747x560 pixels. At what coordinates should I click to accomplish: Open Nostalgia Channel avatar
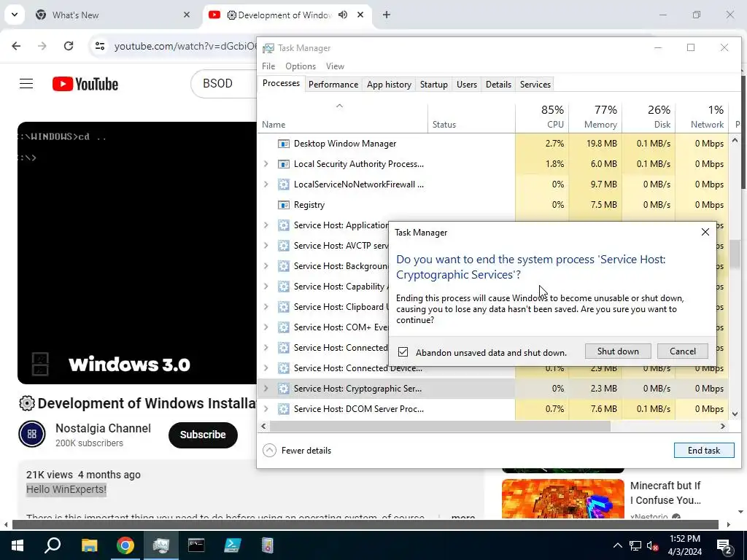pyautogui.click(x=32, y=434)
